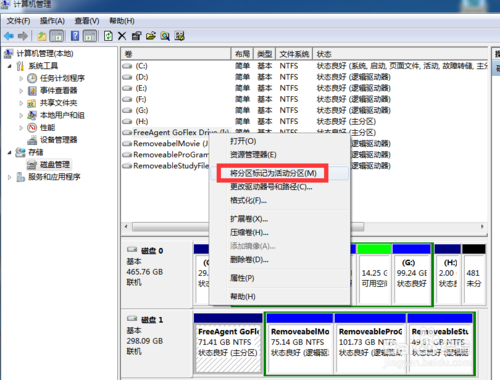Open the 操作(A) menu

tap(52, 21)
